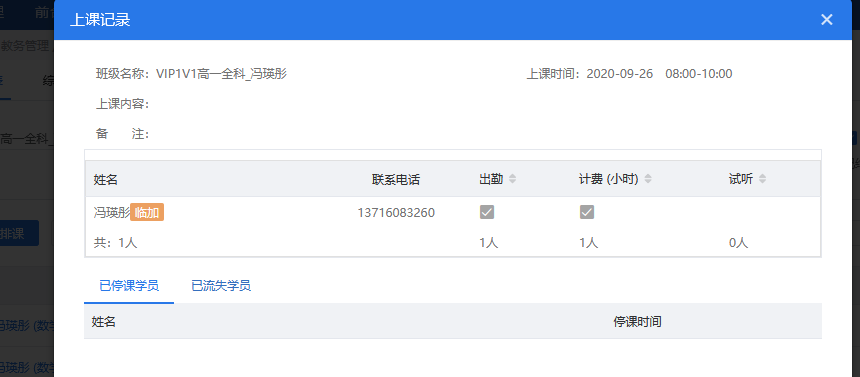Screen dimensions: 860x377
Task: Click the 临加 tag next to 冯瑛彤
Action: 147,212
